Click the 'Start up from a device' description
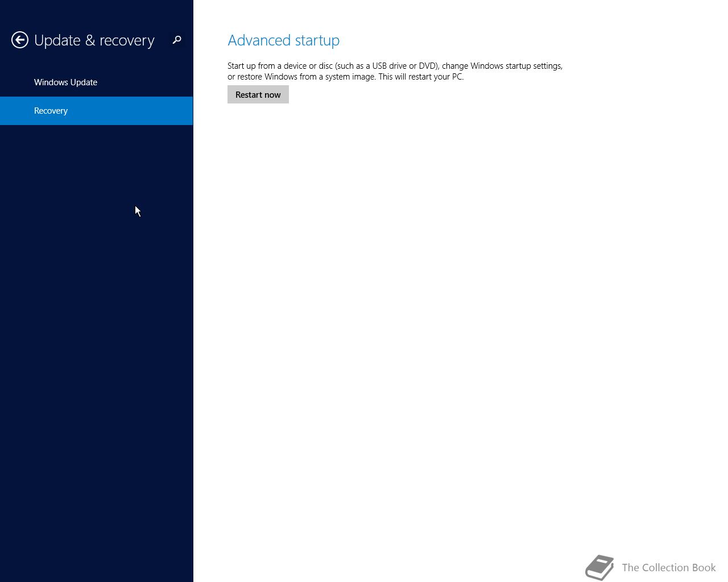Screen dimensions: 728x582 pos(395,71)
